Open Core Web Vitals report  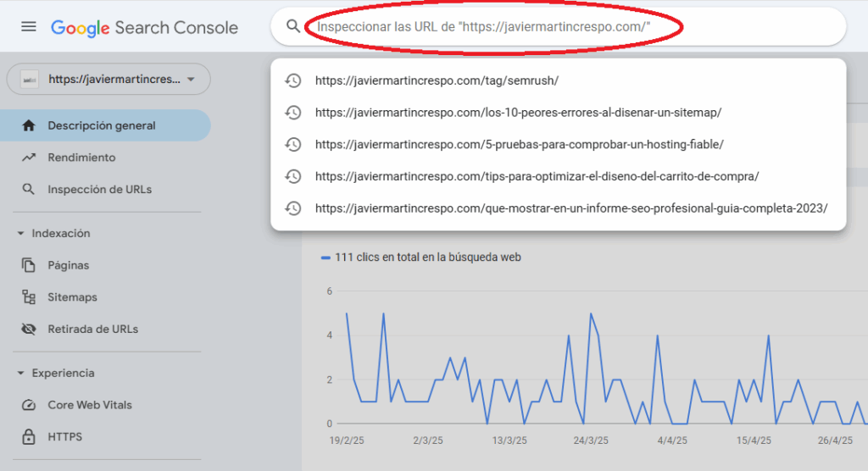pyautogui.click(x=90, y=405)
